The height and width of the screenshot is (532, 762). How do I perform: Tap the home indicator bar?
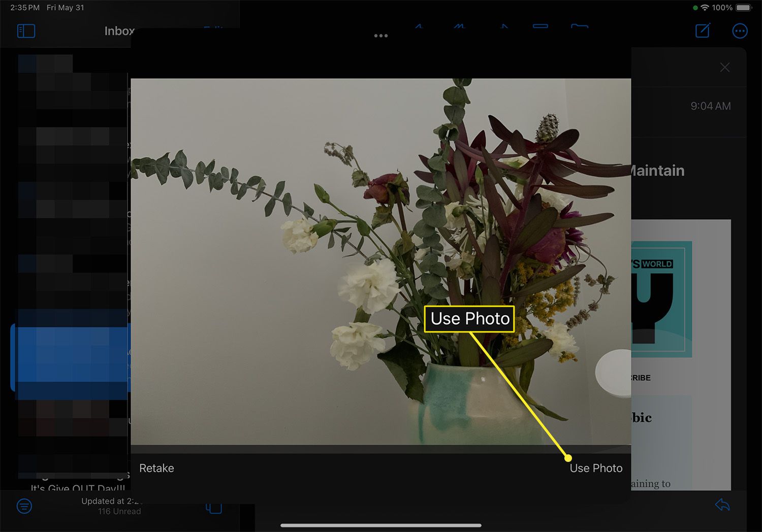tap(380, 525)
